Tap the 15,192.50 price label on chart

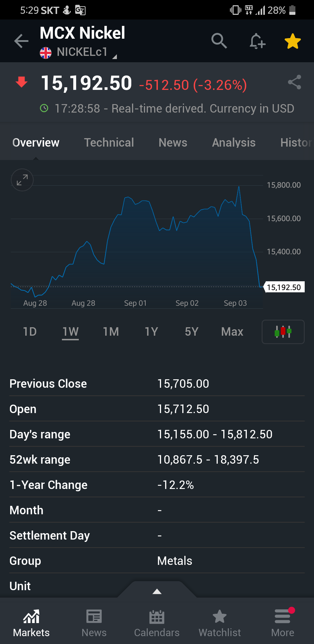[284, 287]
